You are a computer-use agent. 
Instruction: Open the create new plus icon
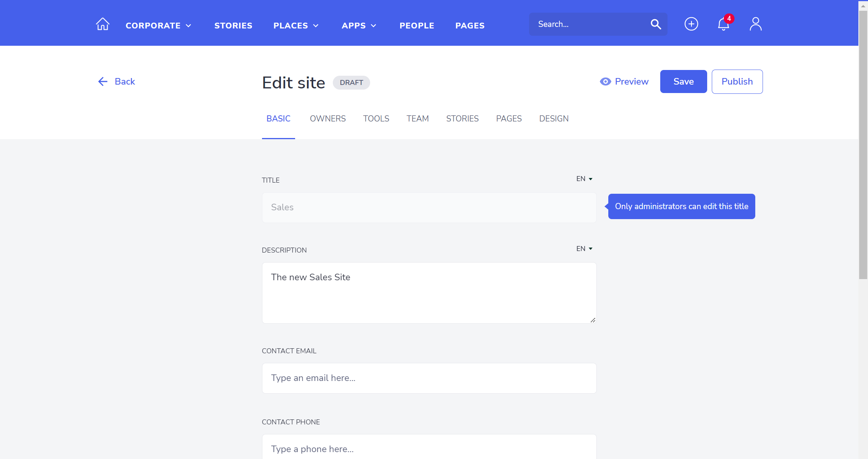click(x=691, y=24)
